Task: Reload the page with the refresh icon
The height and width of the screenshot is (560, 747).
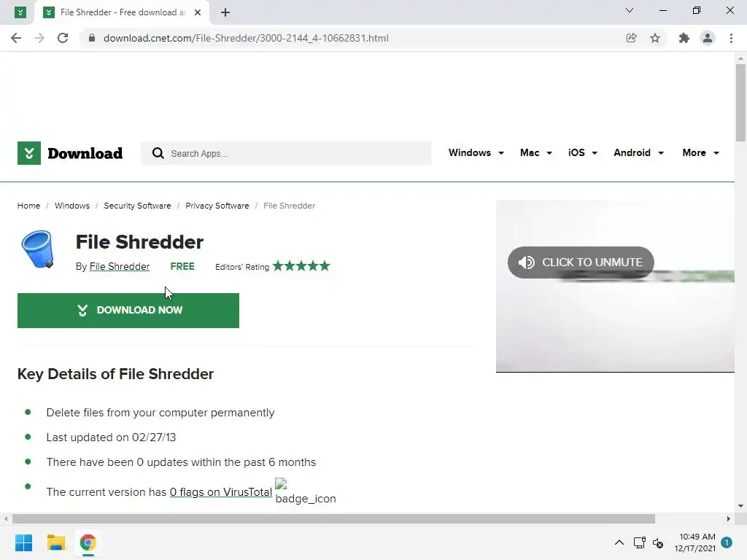Action: [x=63, y=38]
